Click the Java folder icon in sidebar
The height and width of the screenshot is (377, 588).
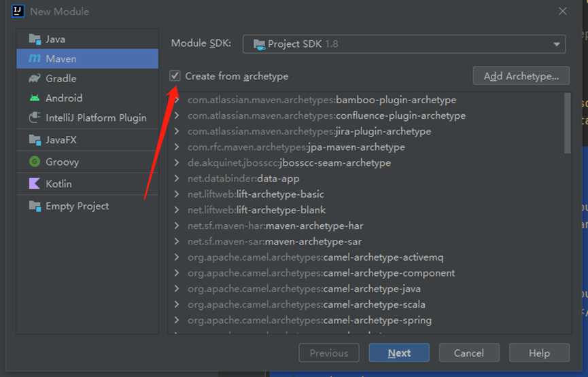tap(35, 39)
